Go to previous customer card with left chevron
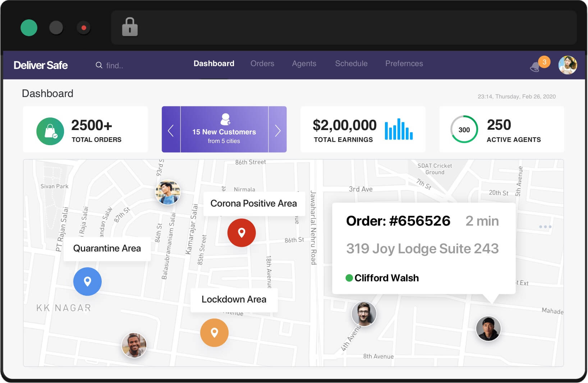Screen dimensions: 588x383 click(x=171, y=130)
